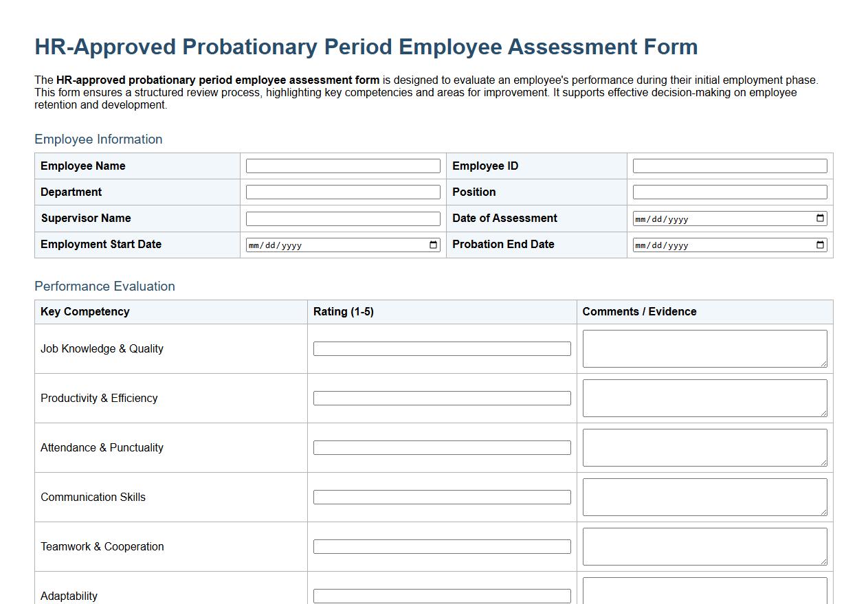The width and height of the screenshot is (868, 604).
Task: Open the Date of Assessment calendar picker
Action: coord(819,218)
